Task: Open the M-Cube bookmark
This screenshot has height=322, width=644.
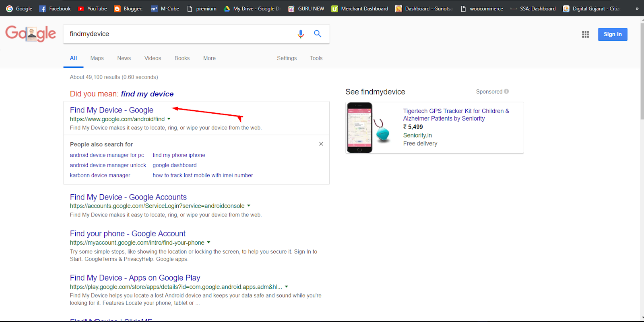Action: pos(165,8)
